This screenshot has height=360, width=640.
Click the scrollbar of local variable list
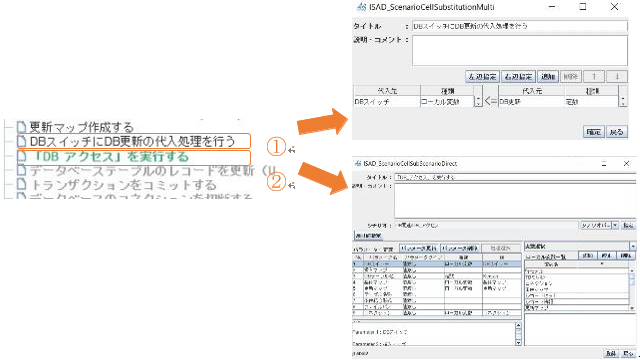tap(632, 289)
